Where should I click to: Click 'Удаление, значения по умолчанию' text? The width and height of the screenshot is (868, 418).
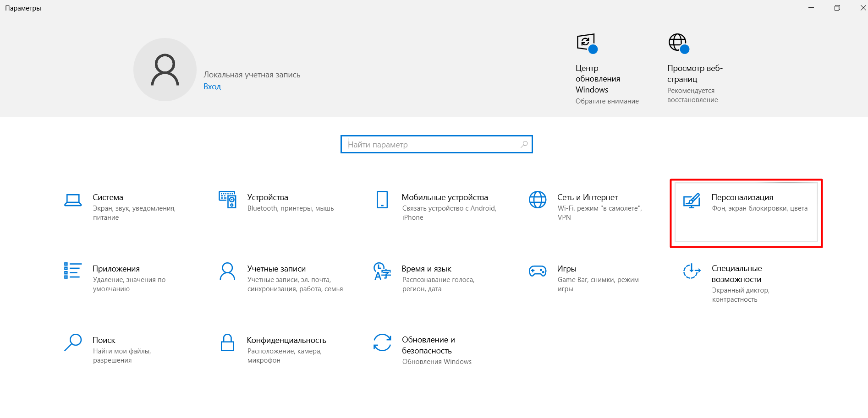click(129, 284)
